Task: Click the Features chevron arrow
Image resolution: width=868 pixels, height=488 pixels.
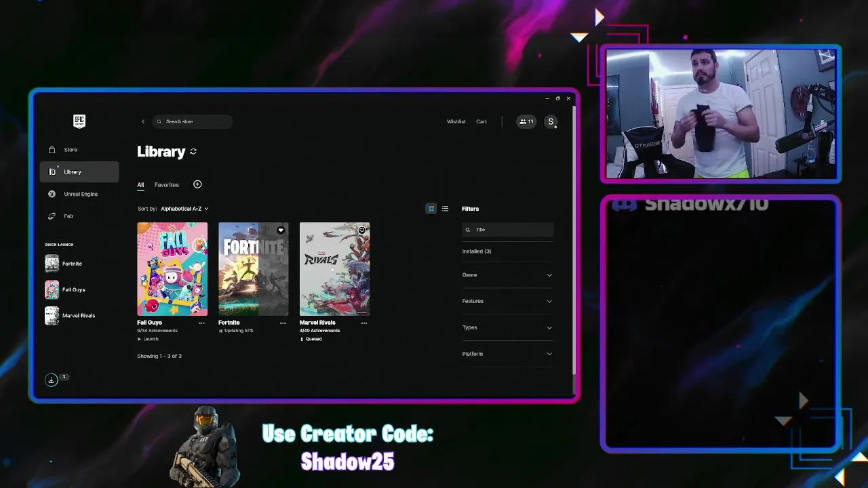Action: 549,301
